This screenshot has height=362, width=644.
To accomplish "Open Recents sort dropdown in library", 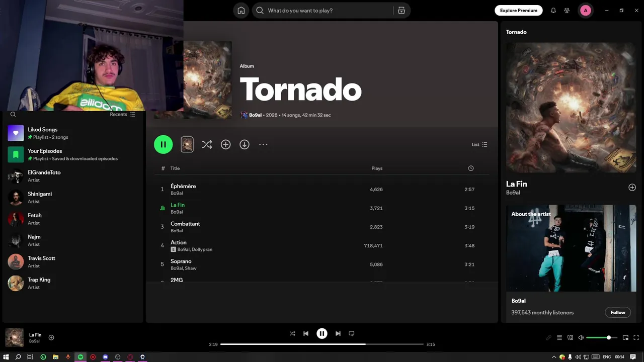I will [123, 115].
